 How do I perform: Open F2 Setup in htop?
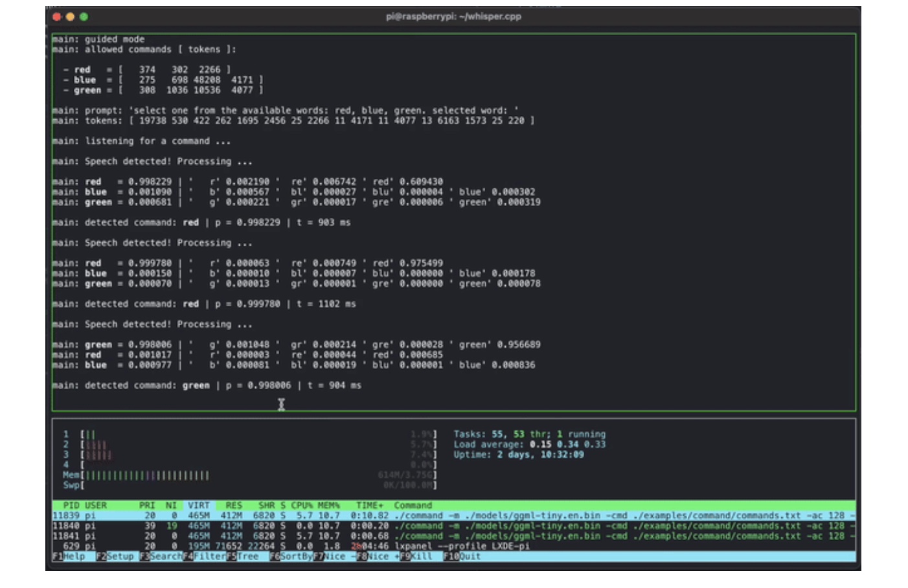click(120, 556)
